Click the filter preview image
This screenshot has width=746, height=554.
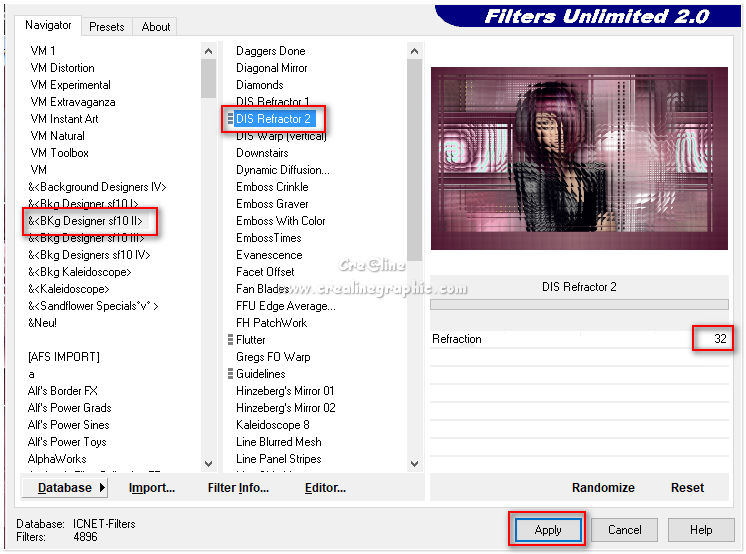[x=579, y=159]
